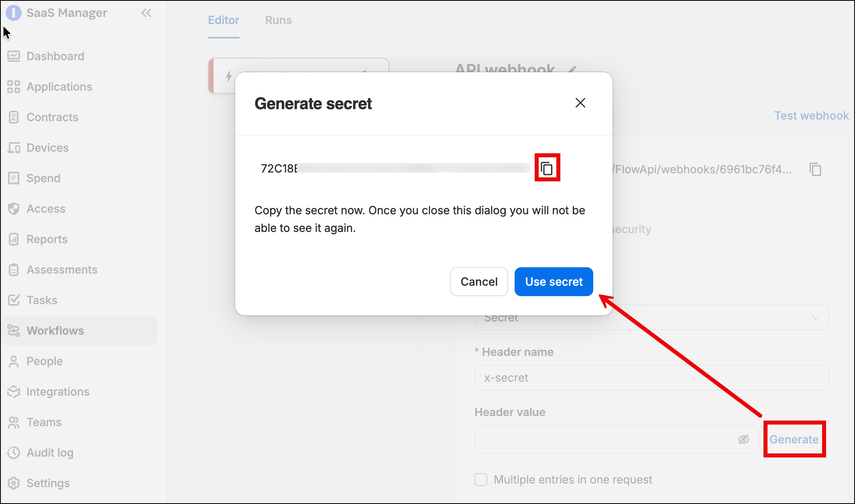Toggle Header value visibility eye icon

click(743, 439)
